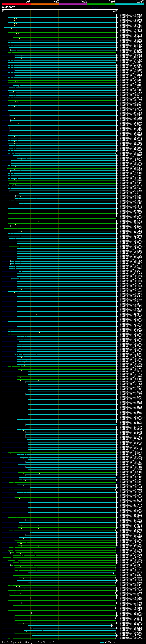Select the label UniRef100_B4JE34

click(131, 98)
